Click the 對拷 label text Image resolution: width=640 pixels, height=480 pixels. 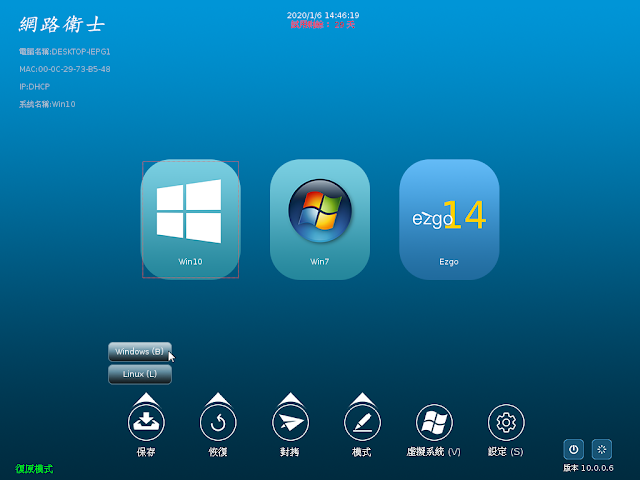click(290, 452)
